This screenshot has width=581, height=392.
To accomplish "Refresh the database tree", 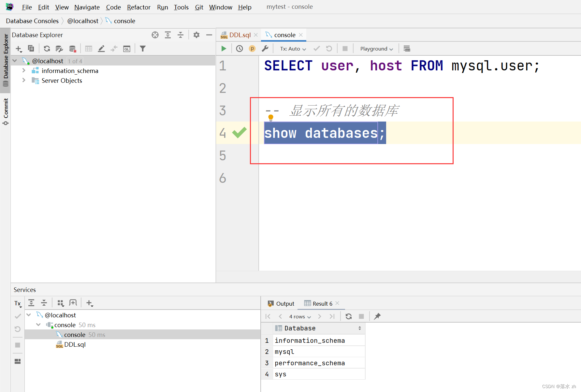I will coord(47,49).
